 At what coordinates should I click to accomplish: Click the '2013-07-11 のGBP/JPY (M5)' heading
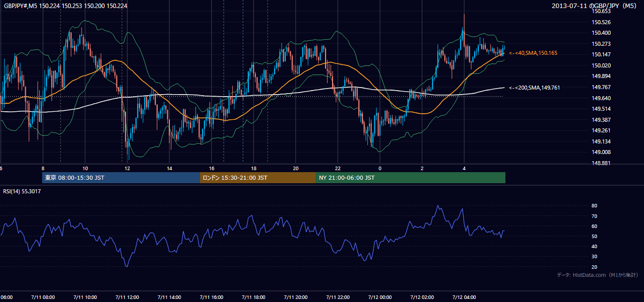coord(595,6)
